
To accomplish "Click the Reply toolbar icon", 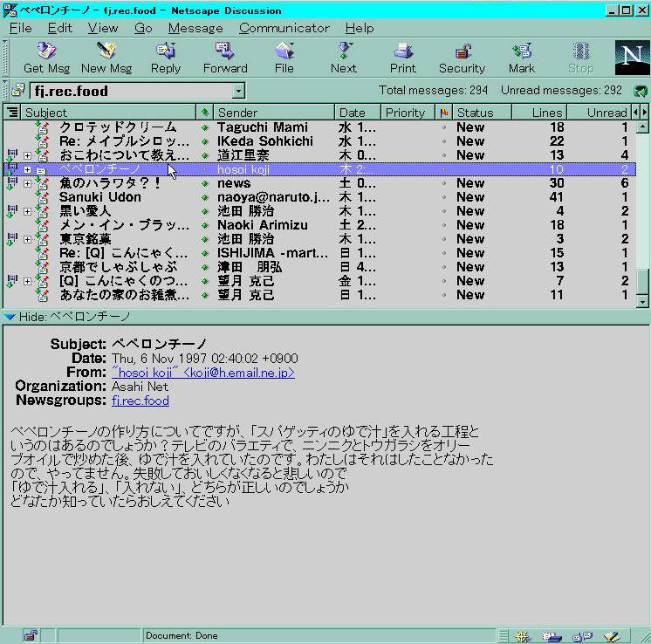I will [165, 58].
